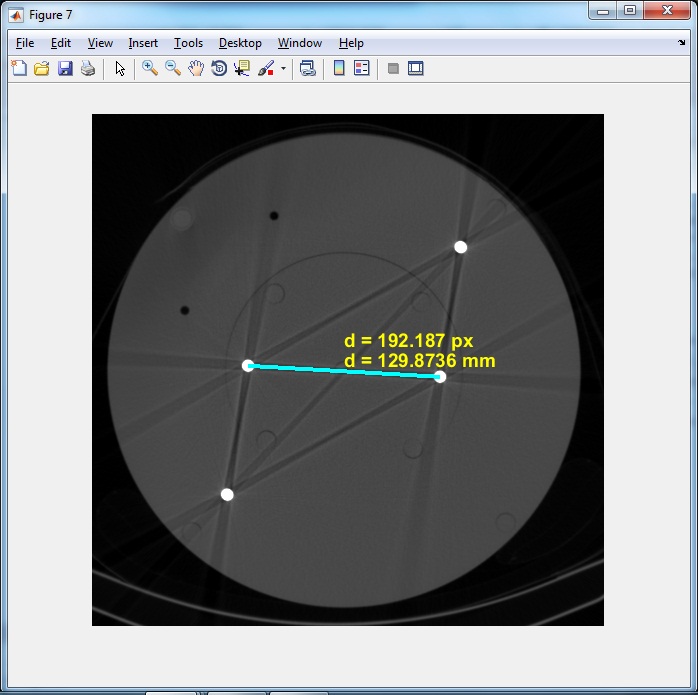Enable the Rotate 3D tool
The image size is (698, 695).
tap(219, 69)
